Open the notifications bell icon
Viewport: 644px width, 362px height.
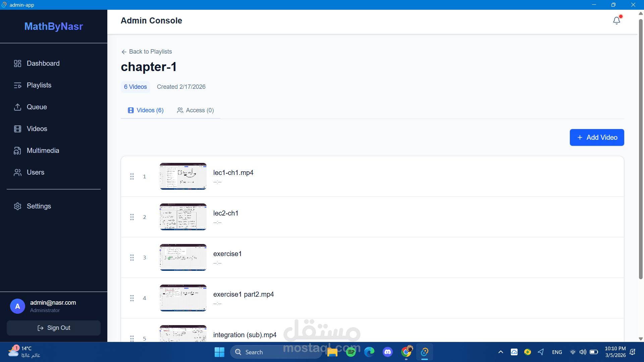coord(616,21)
